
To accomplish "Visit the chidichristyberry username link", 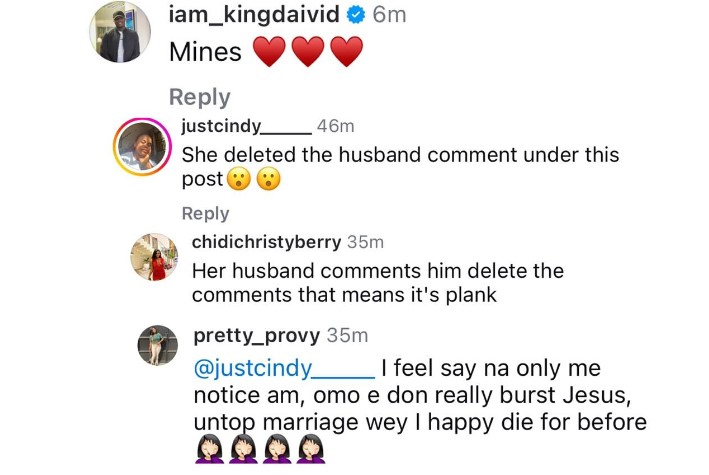I will pos(266,242).
